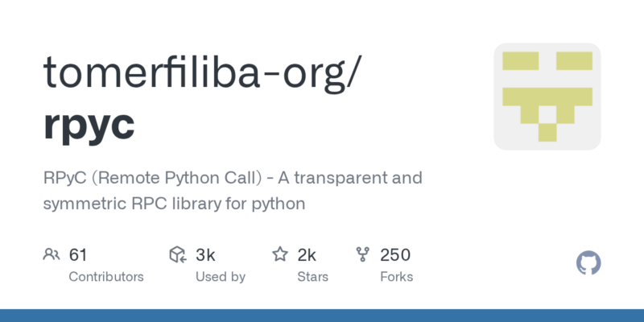Click the 'symmetric RPC library for python' line
Screen dimensions: 644x322
coord(175,204)
